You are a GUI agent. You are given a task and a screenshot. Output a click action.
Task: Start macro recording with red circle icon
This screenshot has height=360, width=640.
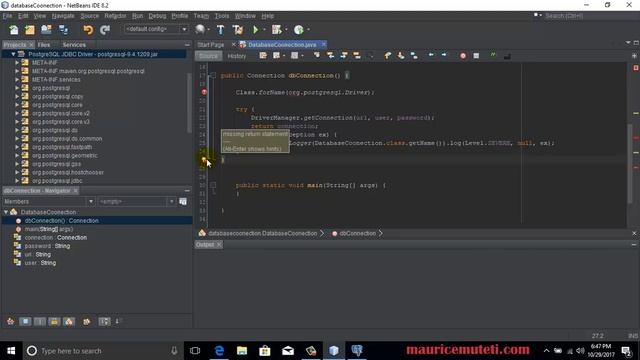[463, 56]
